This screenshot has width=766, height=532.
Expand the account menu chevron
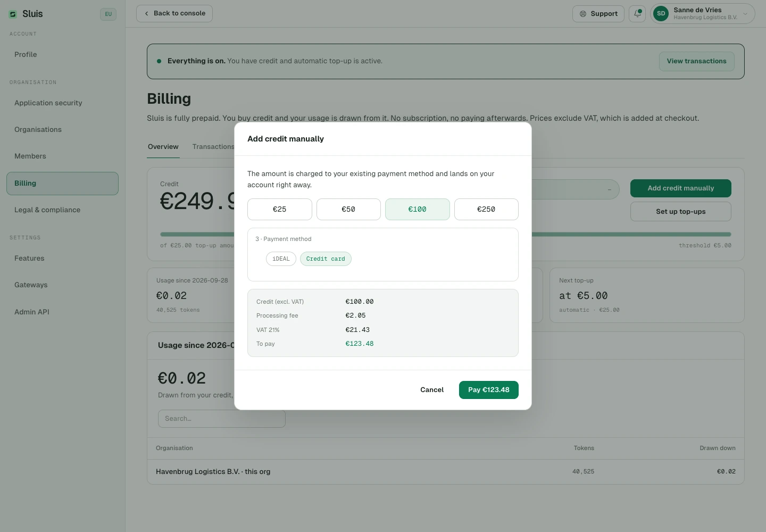pos(745,14)
